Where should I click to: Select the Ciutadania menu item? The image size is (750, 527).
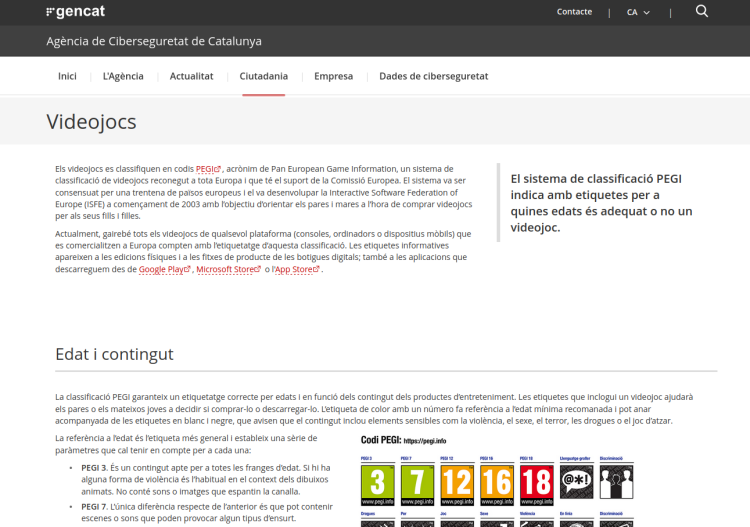[x=264, y=76]
